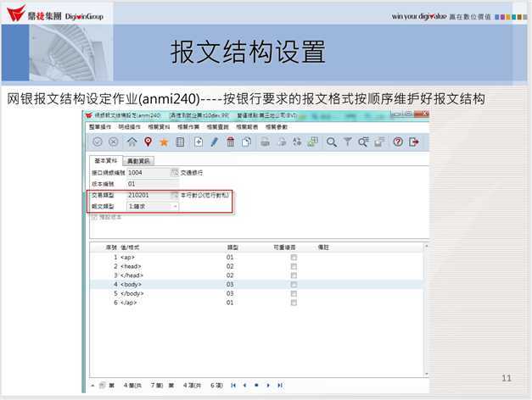Delete record with trash can icon
The height and width of the screenshot is (400, 532).
click(x=231, y=142)
